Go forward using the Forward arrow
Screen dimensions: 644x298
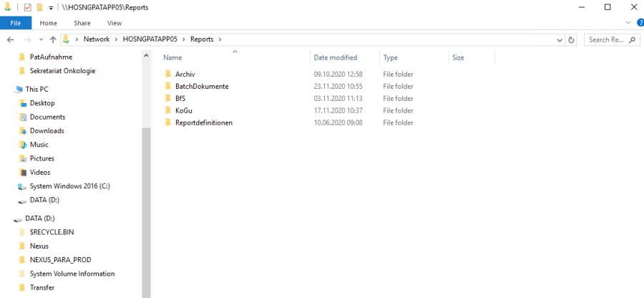click(27, 39)
